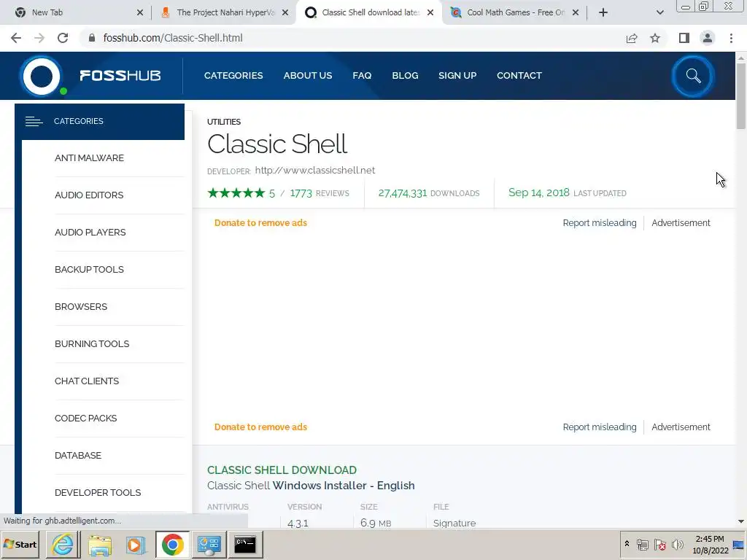This screenshot has width=747, height=560.
Task: Open command prompt taskbar icon
Action: [245, 545]
